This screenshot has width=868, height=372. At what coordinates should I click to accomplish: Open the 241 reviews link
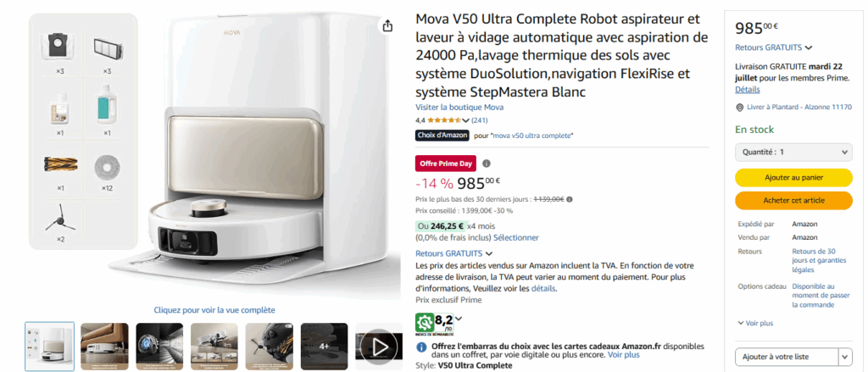coord(480,120)
